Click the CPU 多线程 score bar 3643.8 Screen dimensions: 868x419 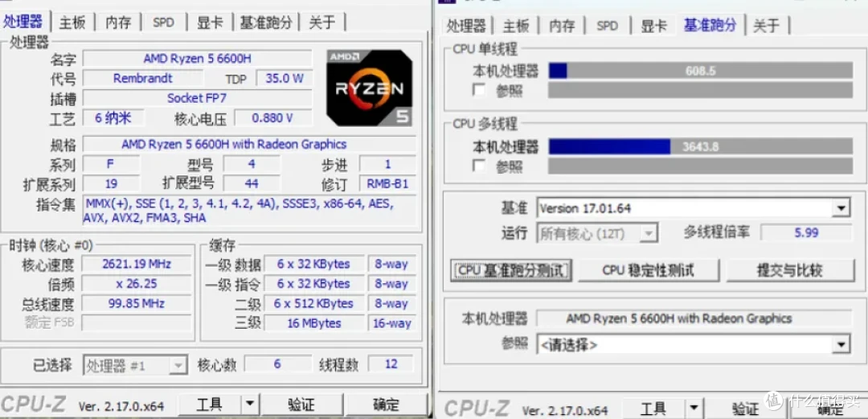click(x=700, y=146)
